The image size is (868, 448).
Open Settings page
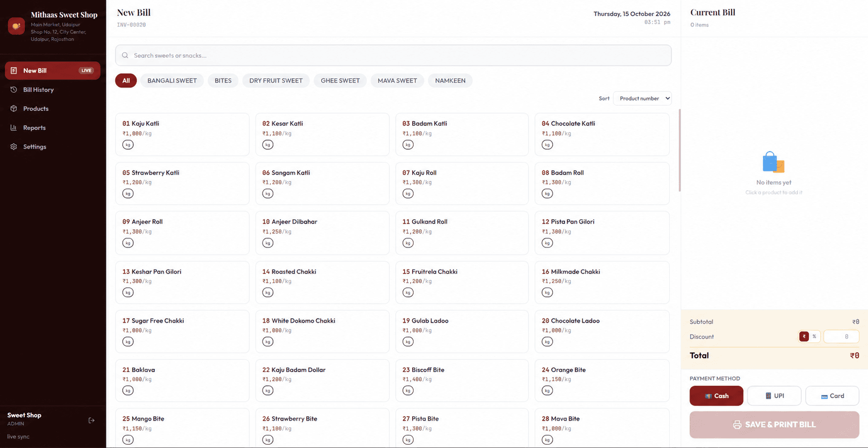[53, 147]
